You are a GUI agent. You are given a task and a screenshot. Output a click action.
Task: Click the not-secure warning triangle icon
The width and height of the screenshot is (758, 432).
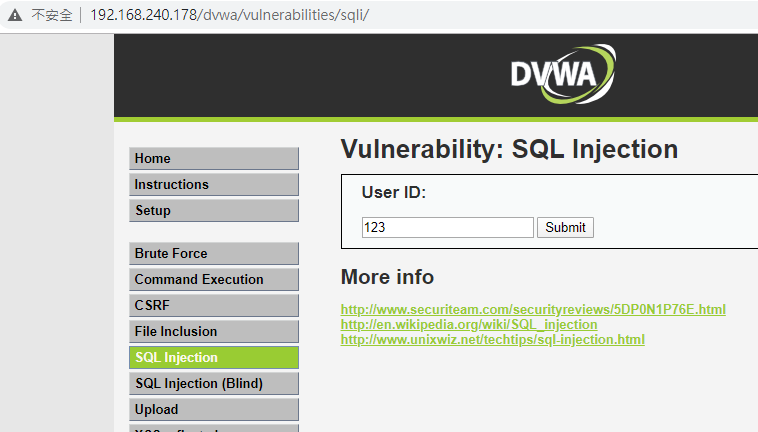[15, 16]
